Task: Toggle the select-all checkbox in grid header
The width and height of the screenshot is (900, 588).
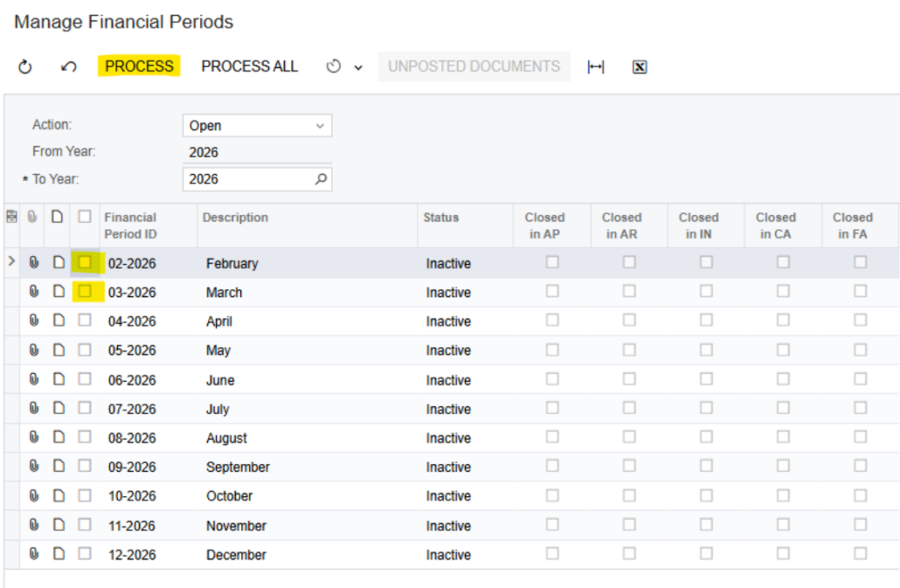Action: pos(84,216)
